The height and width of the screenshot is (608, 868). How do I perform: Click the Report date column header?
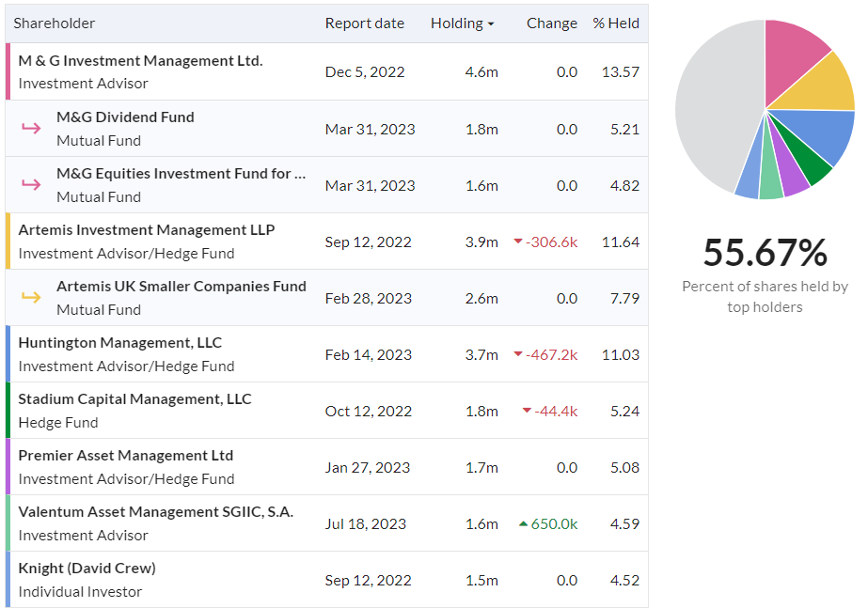point(364,23)
